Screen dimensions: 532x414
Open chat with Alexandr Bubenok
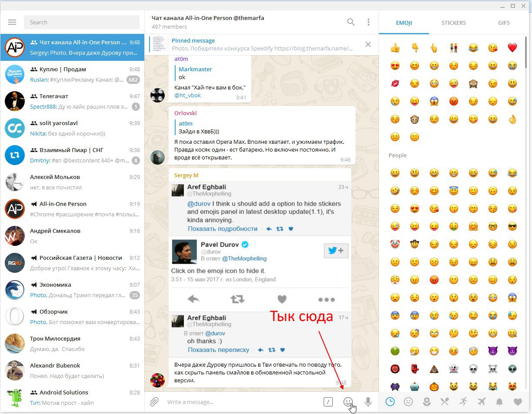[72, 371]
